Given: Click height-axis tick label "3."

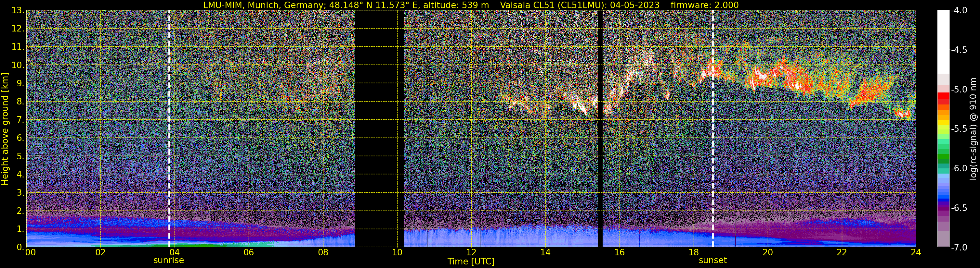Looking at the screenshot, I should pyautogui.click(x=20, y=192).
